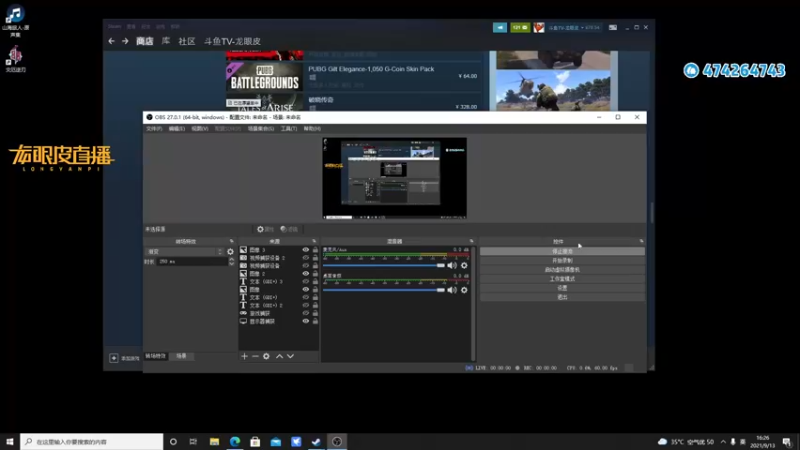The height and width of the screenshot is (450, 800).
Task: Toggle visibility of 显示器捕获 source
Action: [306, 321]
